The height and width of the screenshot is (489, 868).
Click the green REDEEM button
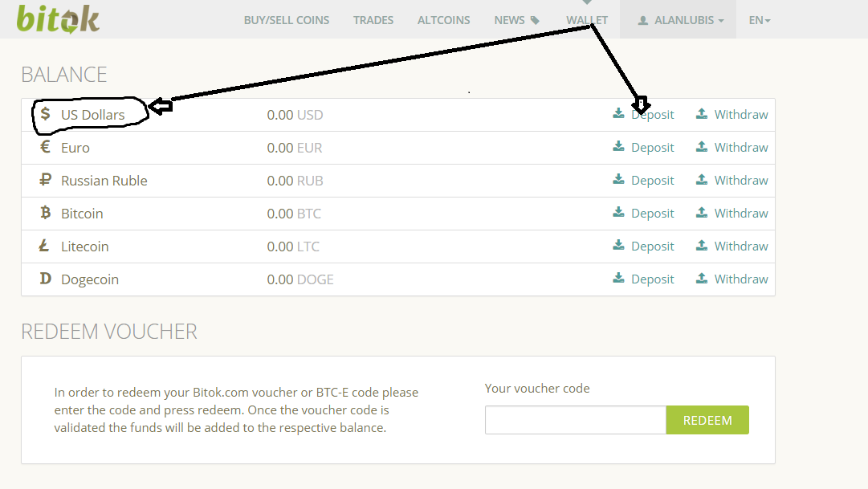(x=707, y=420)
